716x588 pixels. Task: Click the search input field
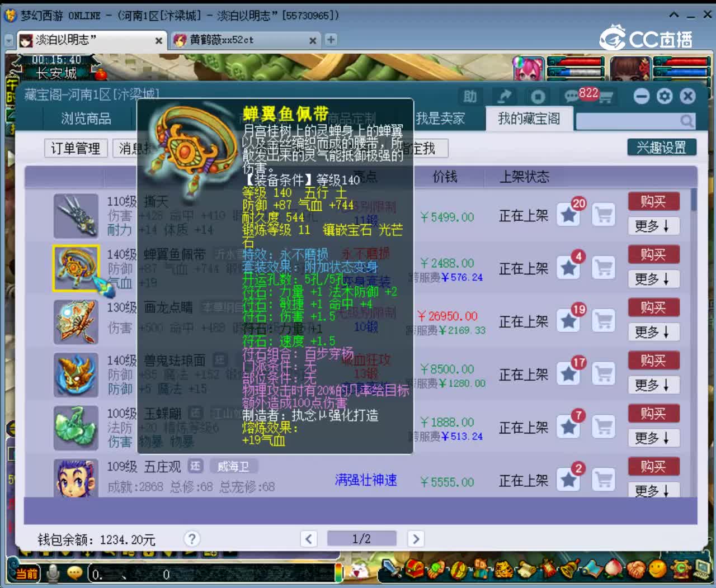[626, 121]
